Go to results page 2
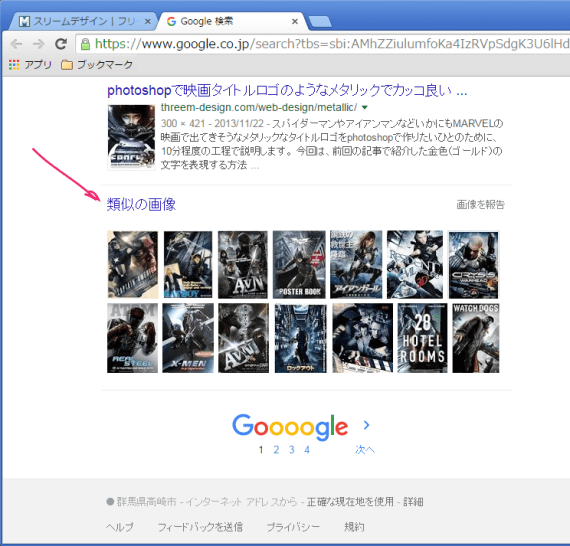The image size is (570, 546). click(x=276, y=450)
